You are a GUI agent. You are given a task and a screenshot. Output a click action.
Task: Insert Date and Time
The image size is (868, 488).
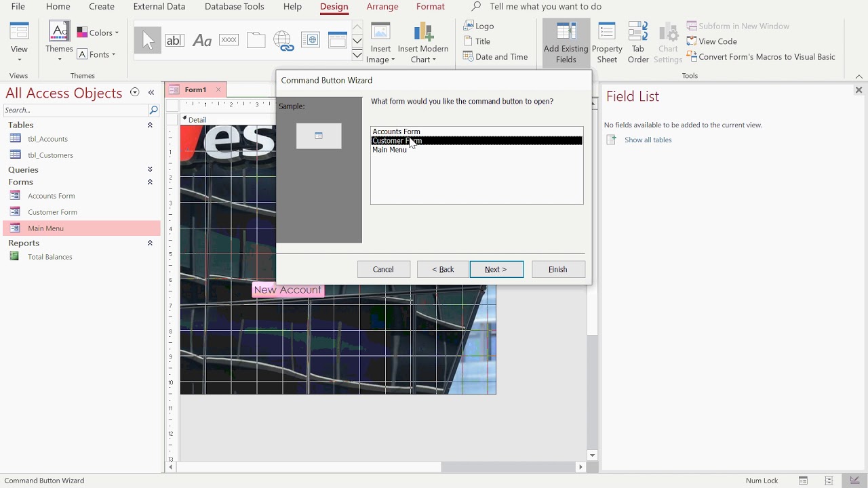(x=496, y=57)
